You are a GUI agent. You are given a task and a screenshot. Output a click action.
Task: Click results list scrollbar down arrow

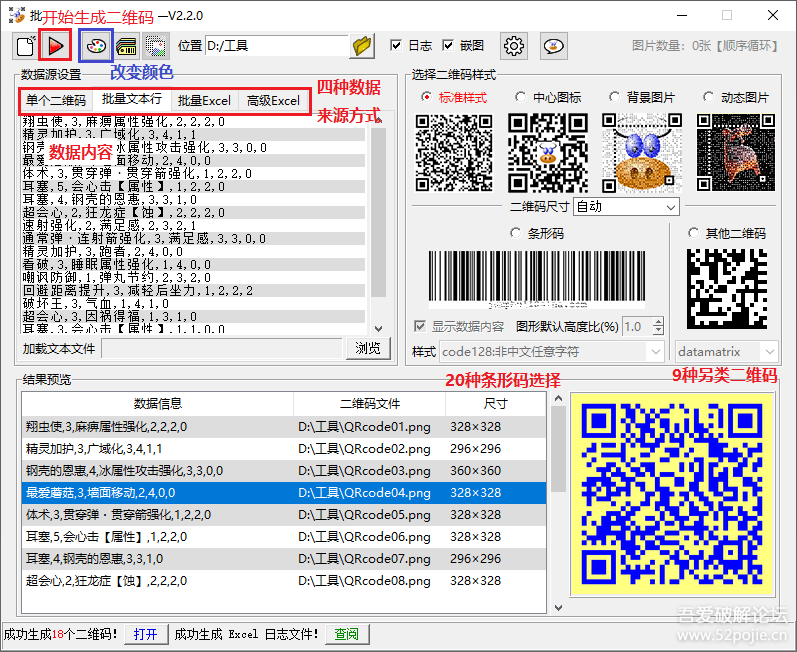tap(558, 607)
